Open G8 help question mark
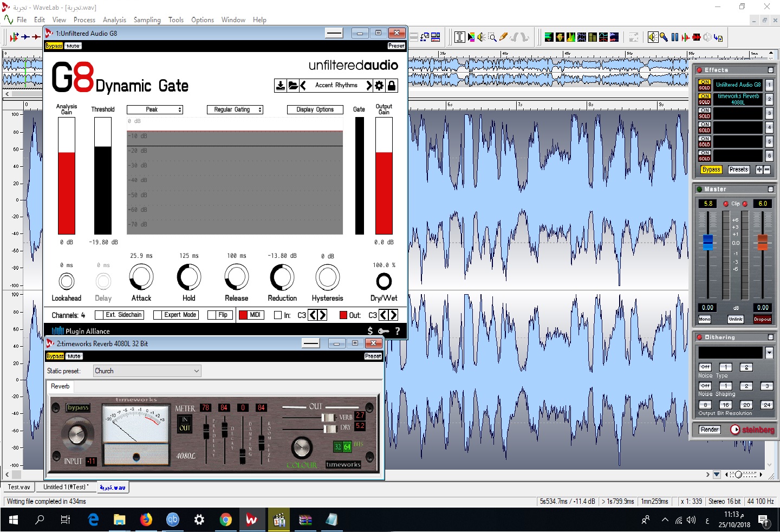 click(398, 330)
